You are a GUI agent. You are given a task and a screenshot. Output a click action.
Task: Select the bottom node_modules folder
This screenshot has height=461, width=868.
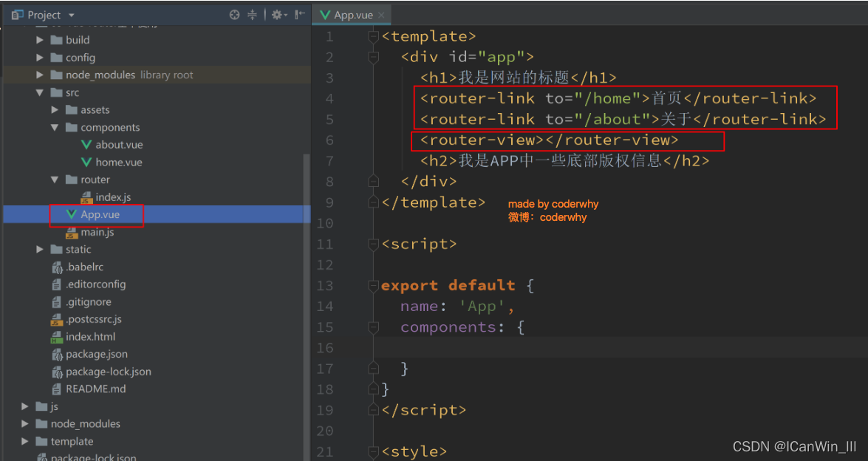85,423
